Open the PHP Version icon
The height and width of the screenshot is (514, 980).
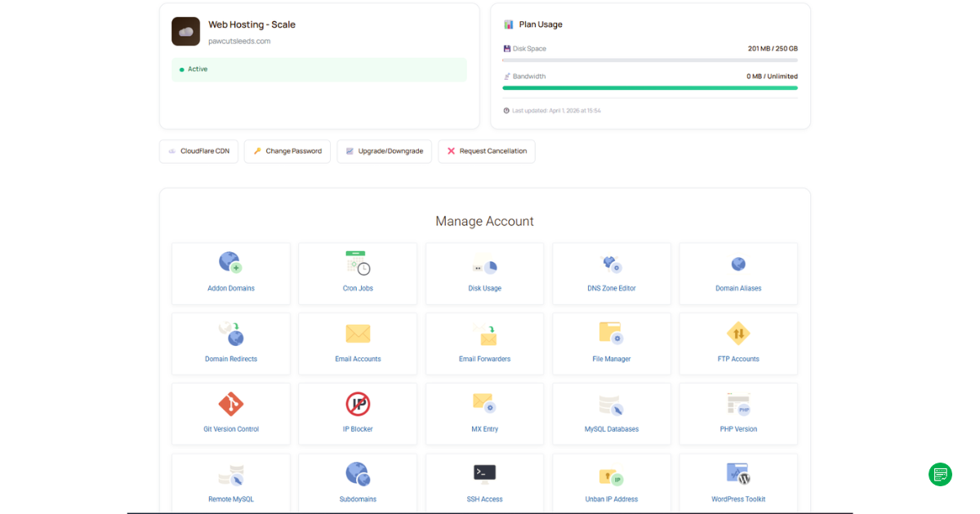point(738,404)
